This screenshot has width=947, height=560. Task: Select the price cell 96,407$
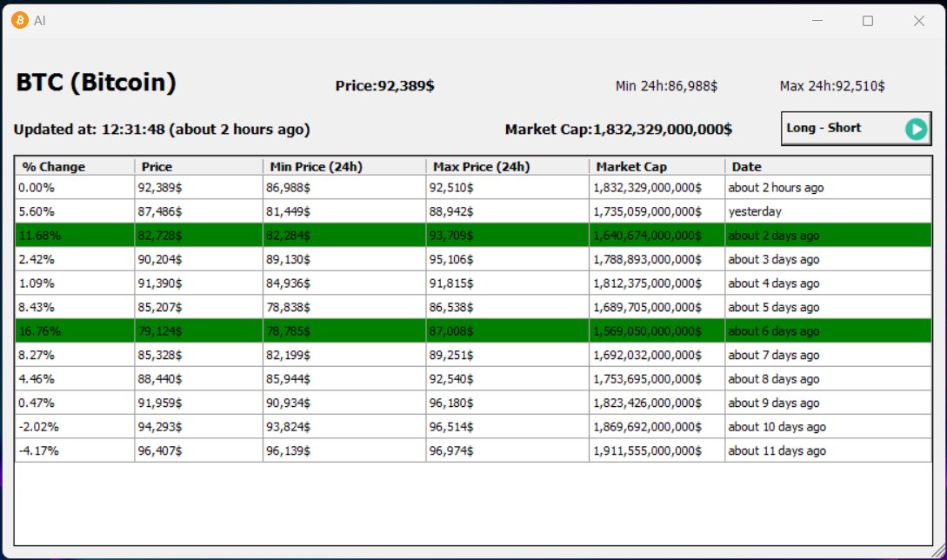coord(198,450)
